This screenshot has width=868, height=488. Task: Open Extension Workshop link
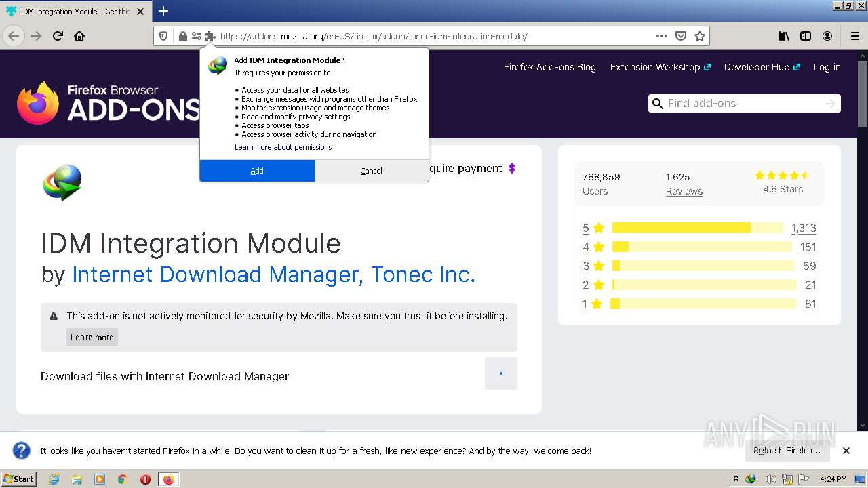click(x=660, y=67)
